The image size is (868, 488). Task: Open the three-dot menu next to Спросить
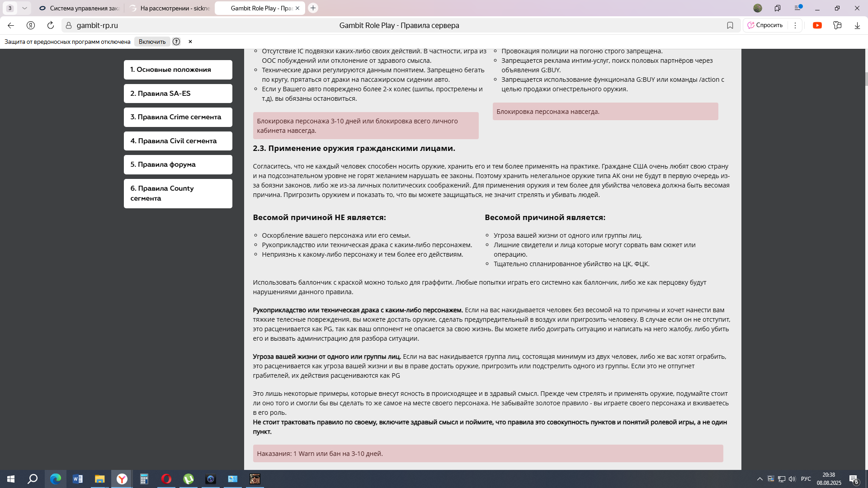pos(795,25)
